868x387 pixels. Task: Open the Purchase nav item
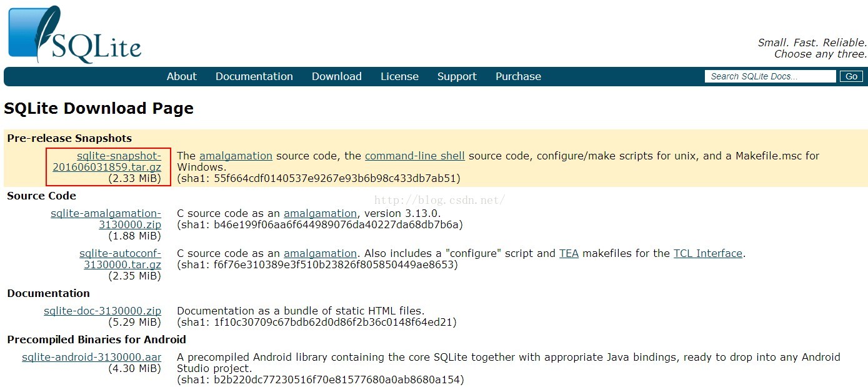click(519, 76)
